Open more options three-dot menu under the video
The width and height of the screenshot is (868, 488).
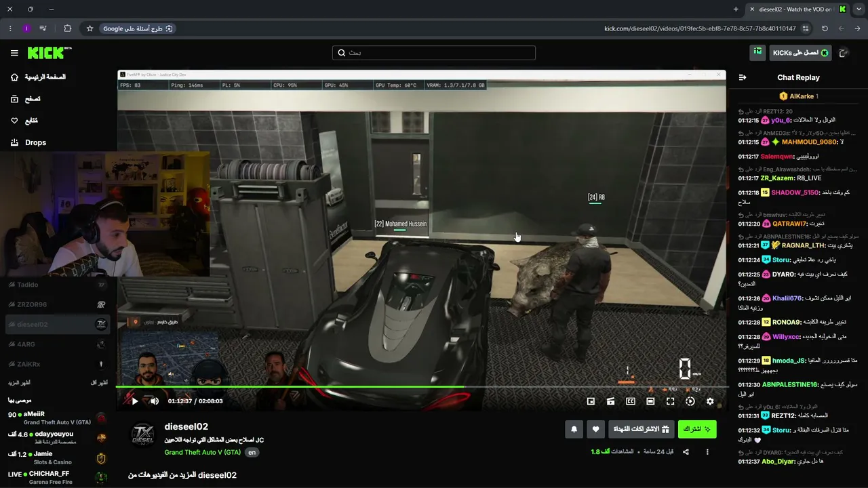click(x=707, y=452)
